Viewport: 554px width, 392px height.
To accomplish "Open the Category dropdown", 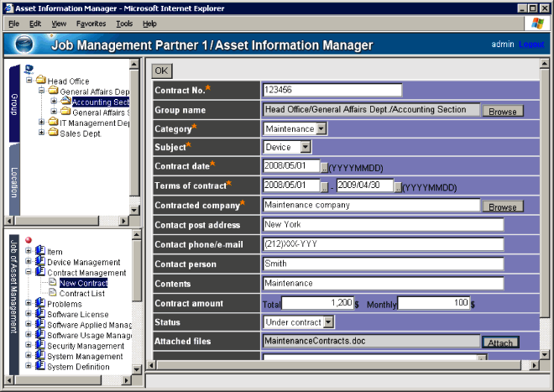I will tap(321, 128).
